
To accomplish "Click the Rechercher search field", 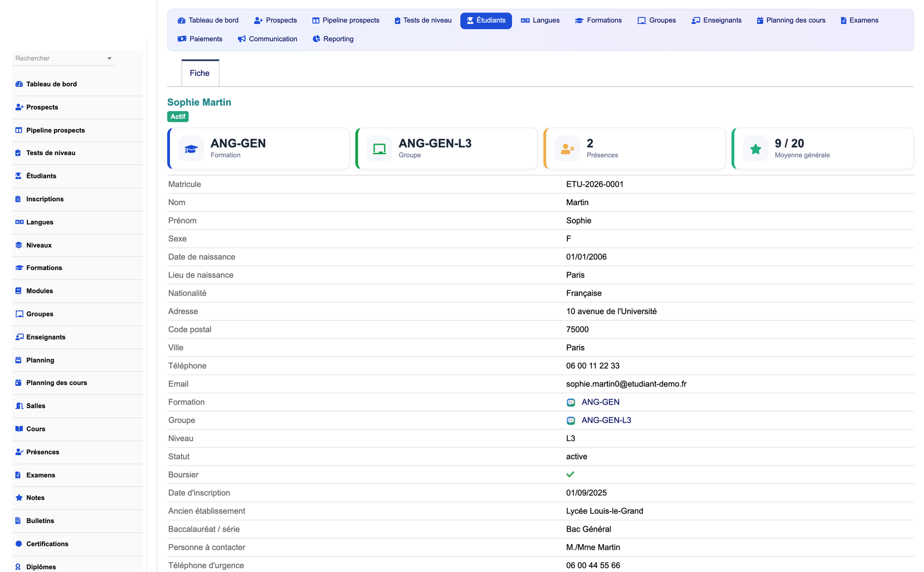I will pos(64,58).
